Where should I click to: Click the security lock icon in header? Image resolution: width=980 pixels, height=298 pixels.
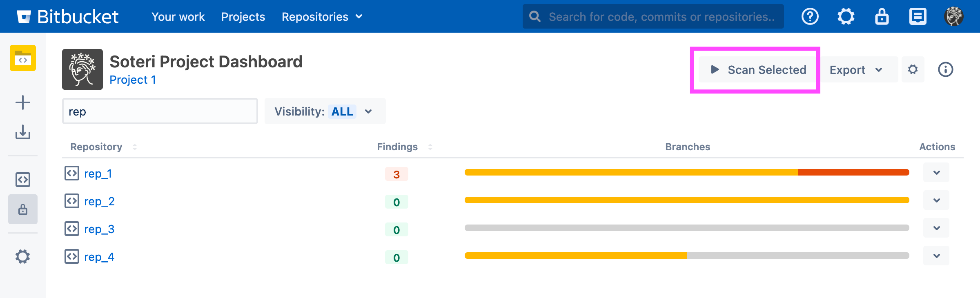pyautogui.click(x=882, y=17)
